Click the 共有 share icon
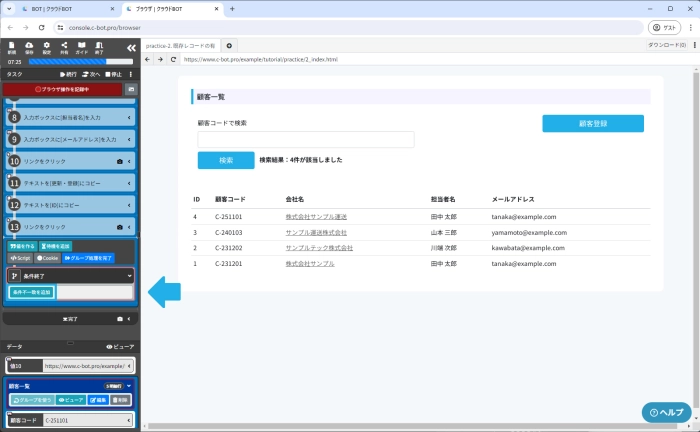The height and width of the screenshot is (432, 700). [65, 47]
